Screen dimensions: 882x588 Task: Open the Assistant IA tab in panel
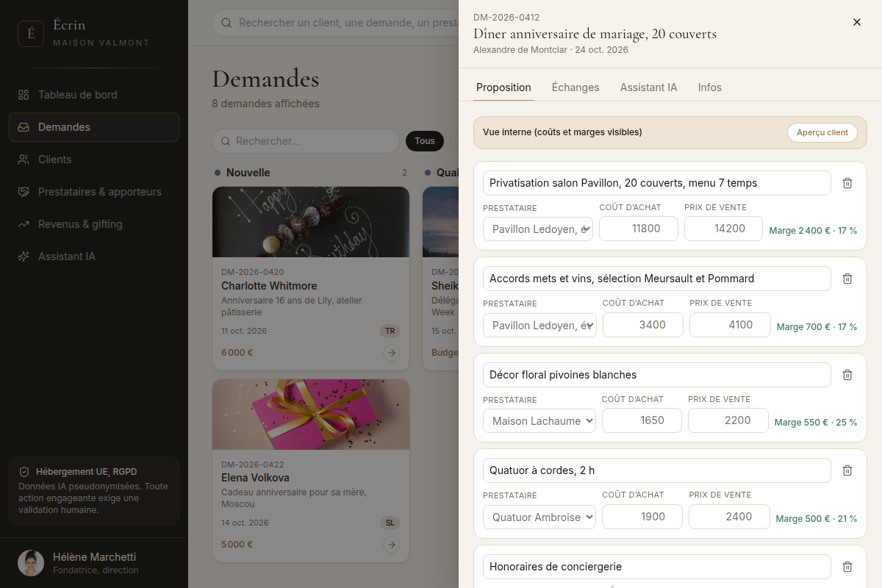click(x=649, y=87)
